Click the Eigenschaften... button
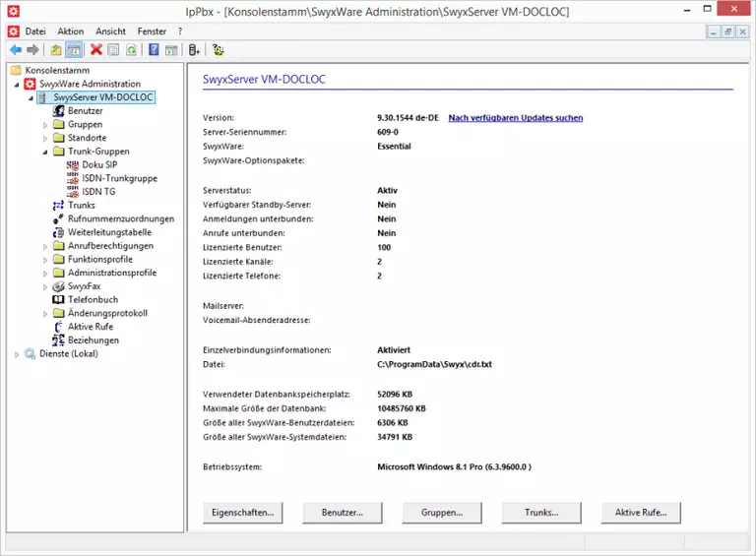The width and height of the screenshot is (756, 556). point(242,513)
